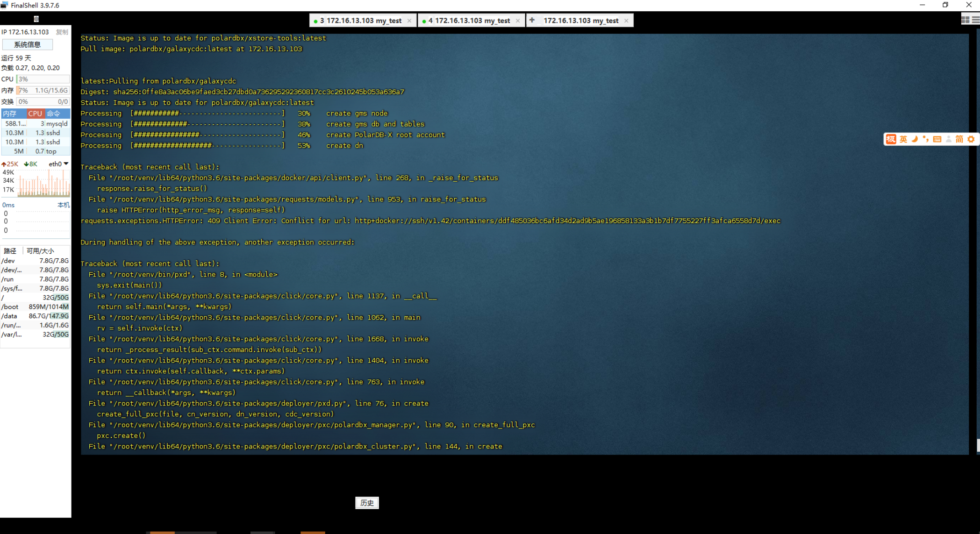Click the upload rate 25K indicator
Image resolution: width=980 pixels, height=534 pixels.
coord(10,164)
